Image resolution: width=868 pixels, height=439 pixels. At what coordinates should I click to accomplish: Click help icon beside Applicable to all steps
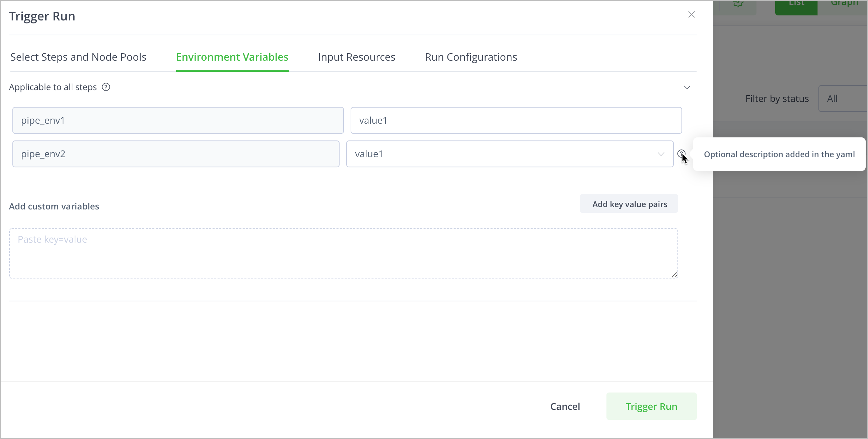(106, 87)
